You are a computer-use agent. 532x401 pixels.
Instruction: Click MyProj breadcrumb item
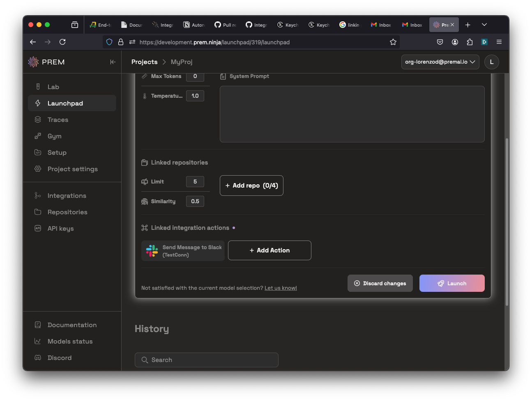182,62
